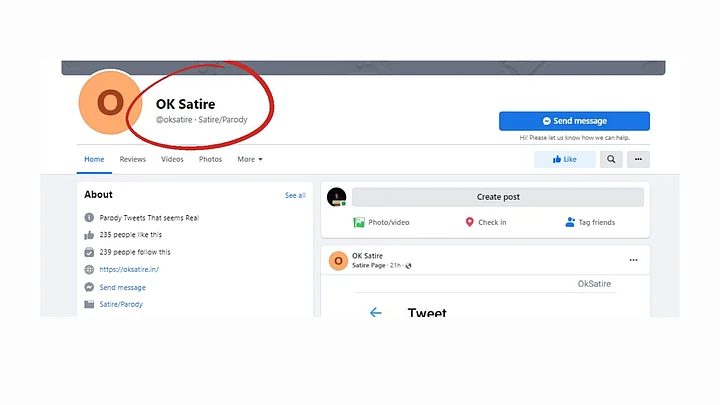Viewport: 720px width, 405px height.
Task: Click the Send message blue button
Action: (574, 121)
